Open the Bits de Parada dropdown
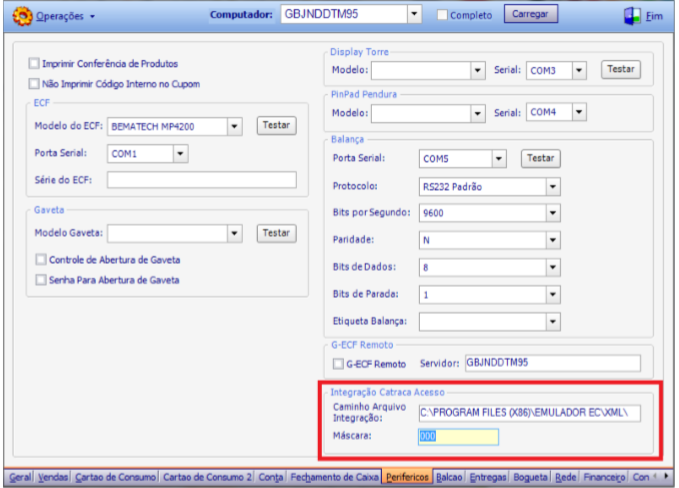 tap(553, 295)
